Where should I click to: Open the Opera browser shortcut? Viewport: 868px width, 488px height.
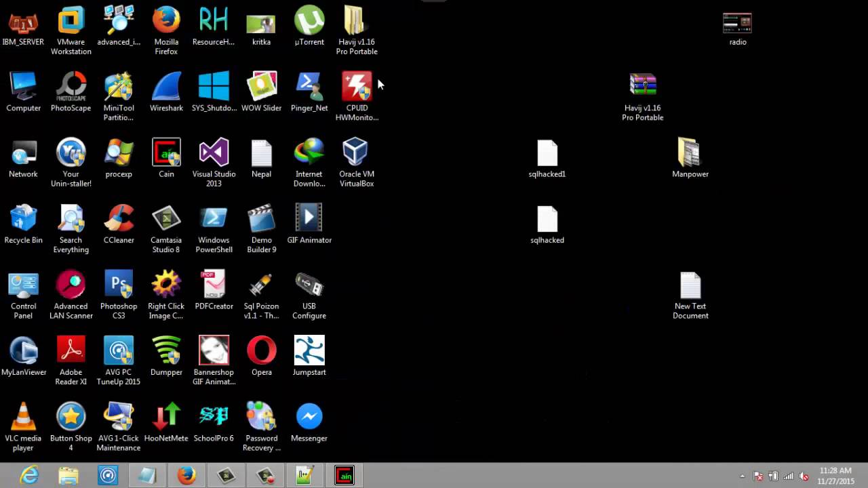(x=261, y=357)
